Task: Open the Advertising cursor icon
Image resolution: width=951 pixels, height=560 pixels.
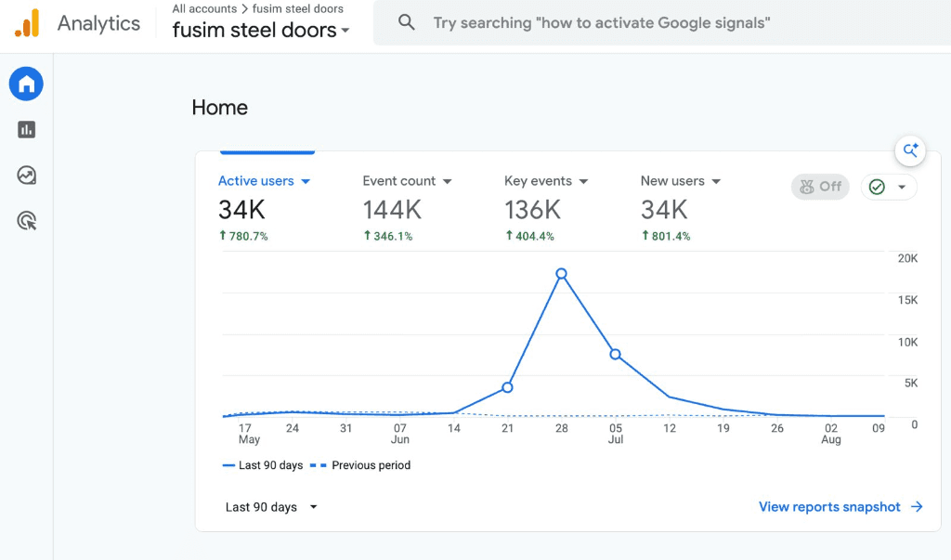Action: 27,221
